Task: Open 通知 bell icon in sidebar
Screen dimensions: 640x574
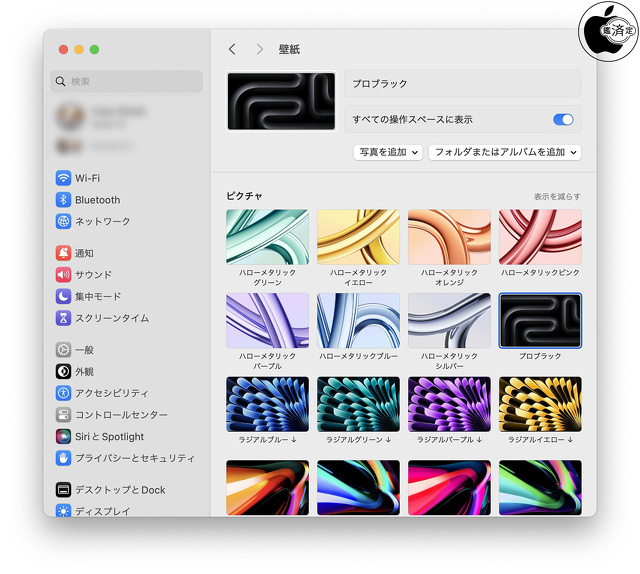Action: point(63,253)
